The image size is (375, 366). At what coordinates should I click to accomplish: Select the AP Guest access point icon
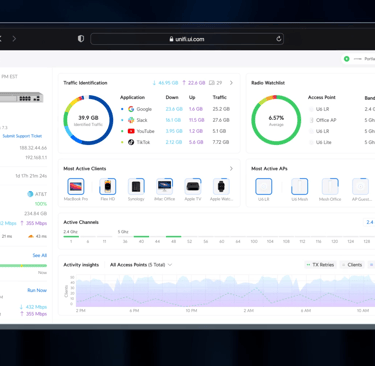point(360,187)
